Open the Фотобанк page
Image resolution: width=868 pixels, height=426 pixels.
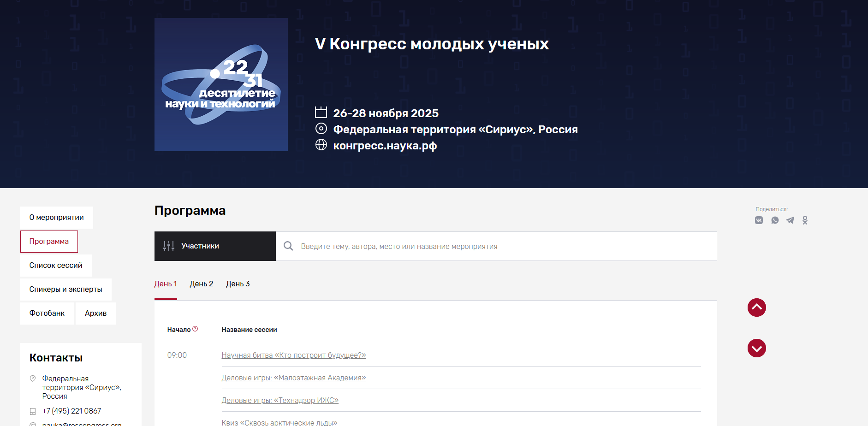click(47, 314)
